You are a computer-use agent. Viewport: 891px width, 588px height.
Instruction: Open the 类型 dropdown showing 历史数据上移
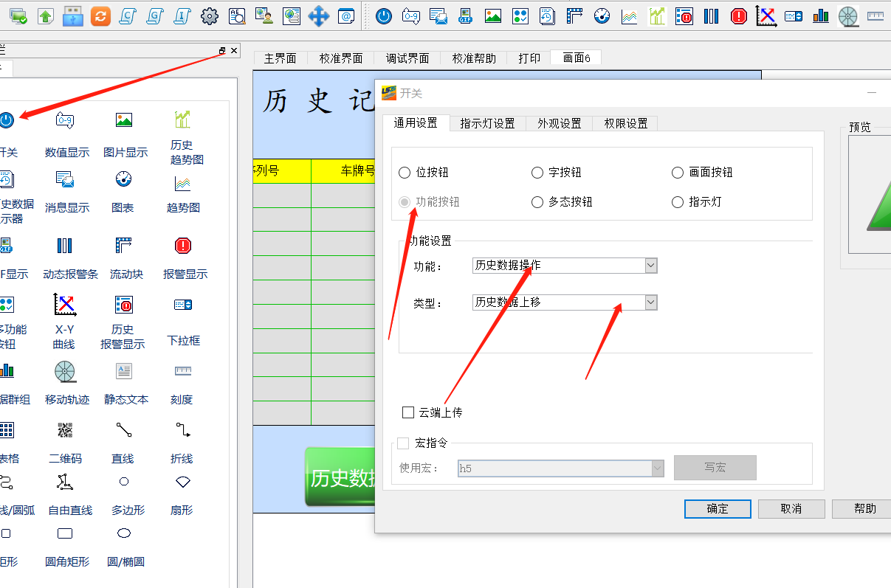point(565,302)
